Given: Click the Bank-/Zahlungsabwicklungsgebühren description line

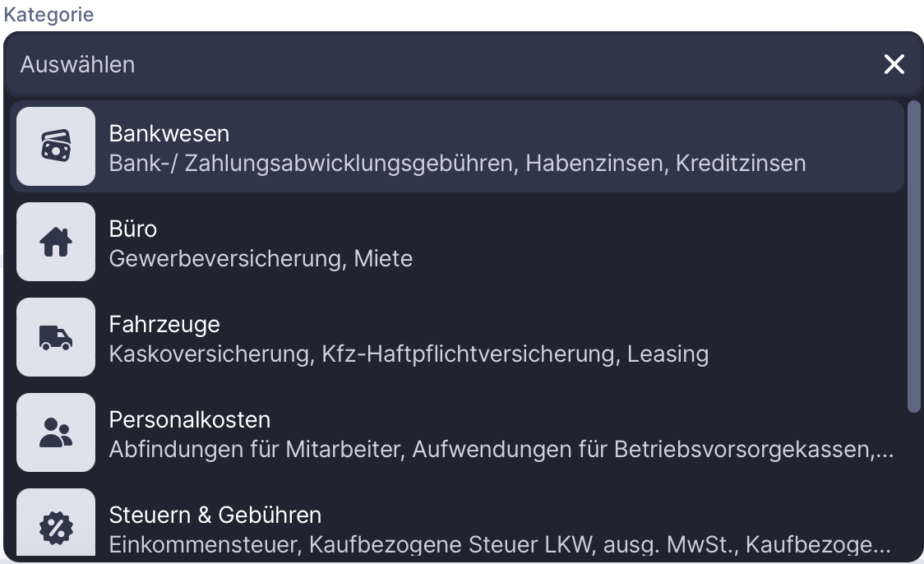Looking at the screenshot, I should click(457, 163).
